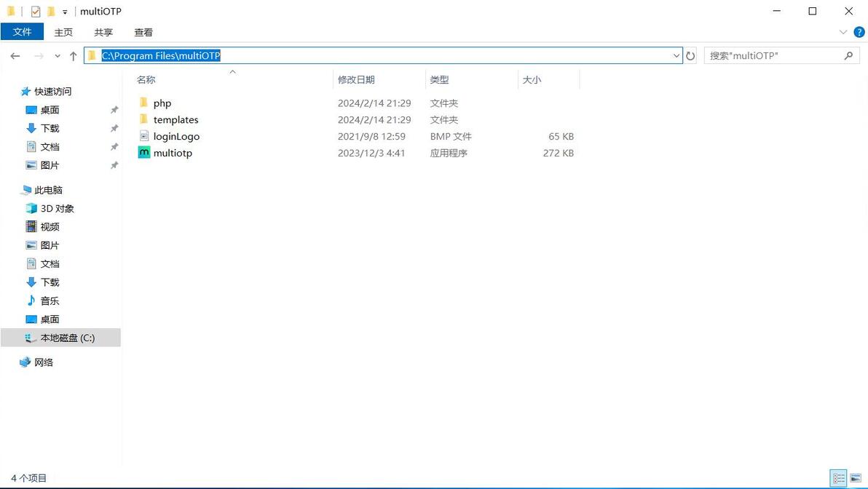Open the 文件 menu tab
Screen dimensions: 868x489
coord(22,32)
